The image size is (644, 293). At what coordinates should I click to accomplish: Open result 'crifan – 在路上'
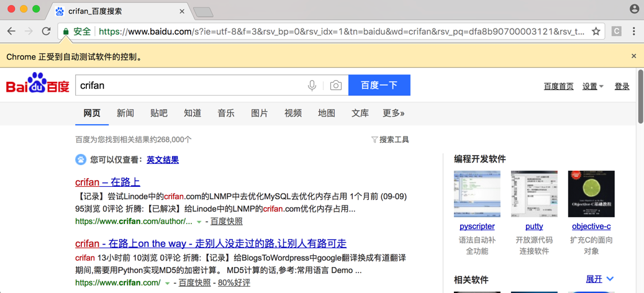(107, 183)
